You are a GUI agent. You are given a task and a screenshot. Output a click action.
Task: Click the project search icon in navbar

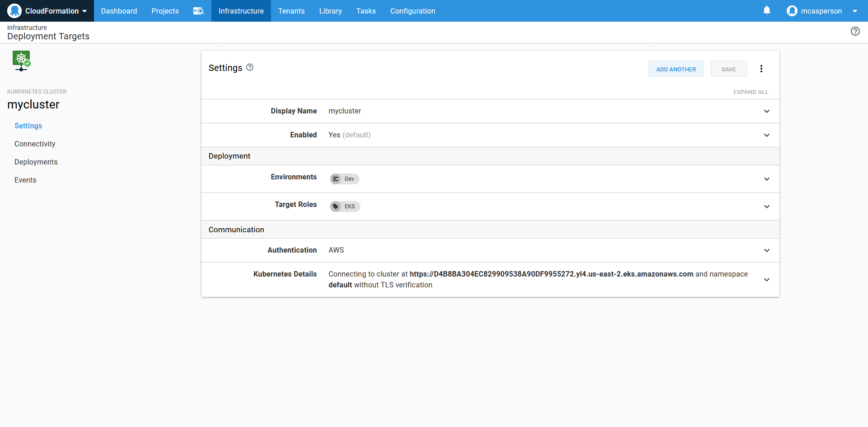[x=198, y=11]
